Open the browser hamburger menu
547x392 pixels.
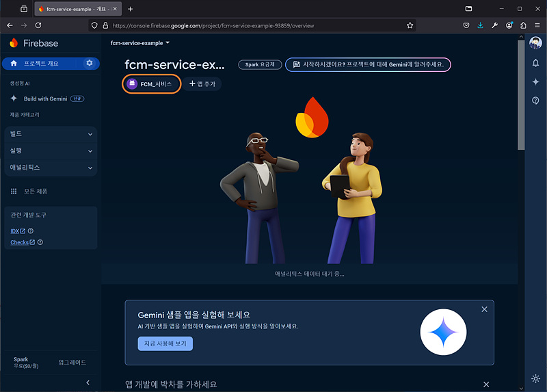537,25
